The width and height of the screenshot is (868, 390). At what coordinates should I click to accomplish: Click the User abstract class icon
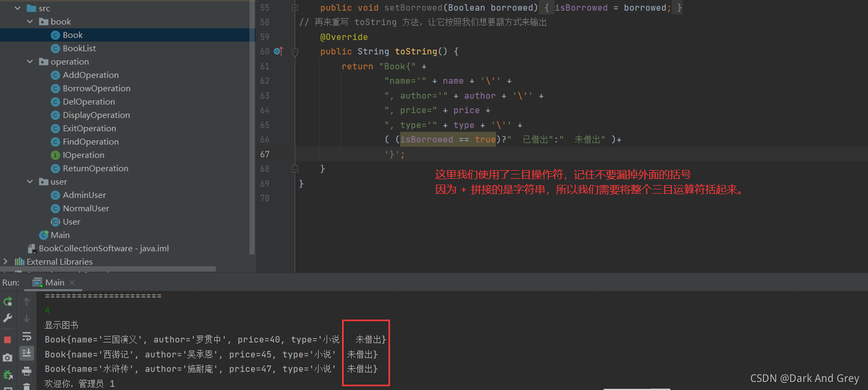[55, 222]
